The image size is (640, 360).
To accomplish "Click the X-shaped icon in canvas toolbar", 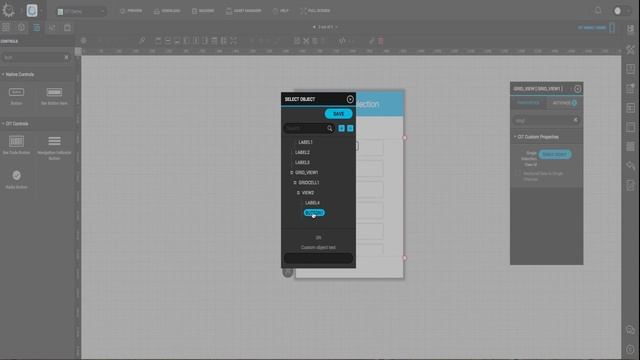I will pos(306,41).
